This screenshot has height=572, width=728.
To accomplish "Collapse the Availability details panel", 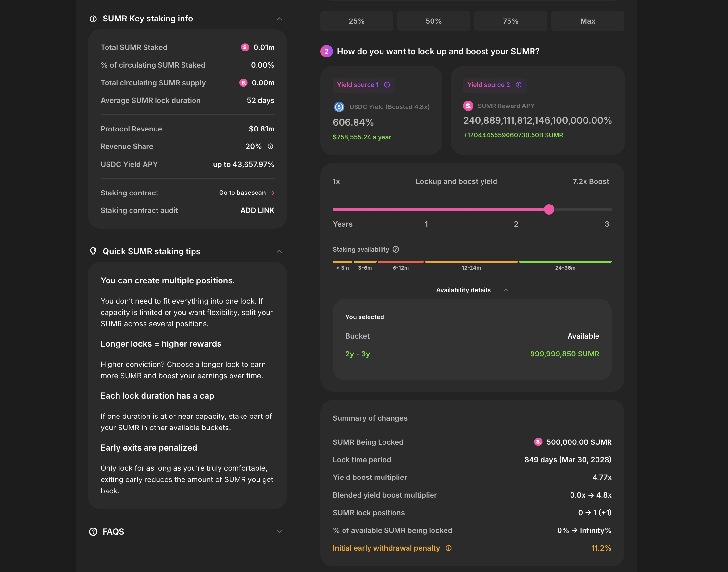I will (x=506, y=290).
